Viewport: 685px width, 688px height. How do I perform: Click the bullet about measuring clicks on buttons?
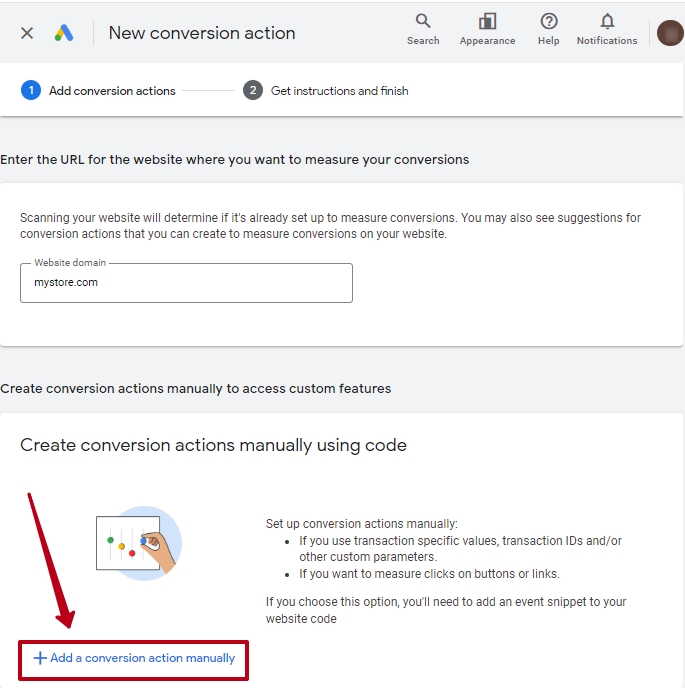point(430,573)
